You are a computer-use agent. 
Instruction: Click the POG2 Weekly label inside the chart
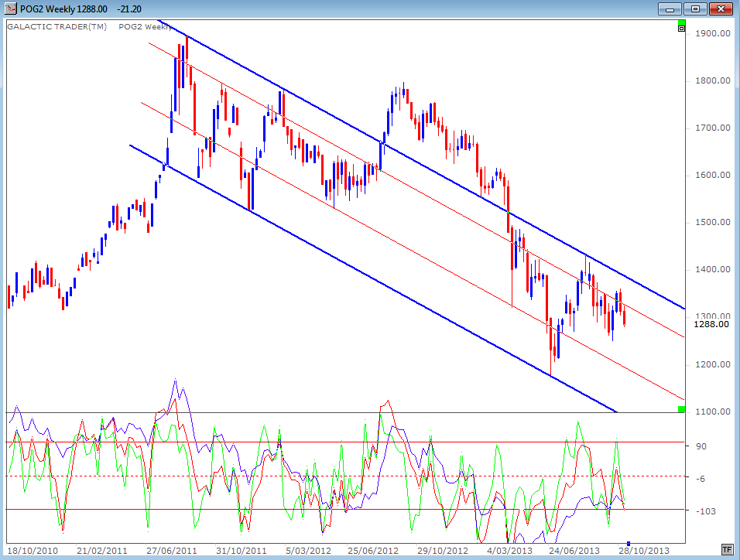click(145, 26)
